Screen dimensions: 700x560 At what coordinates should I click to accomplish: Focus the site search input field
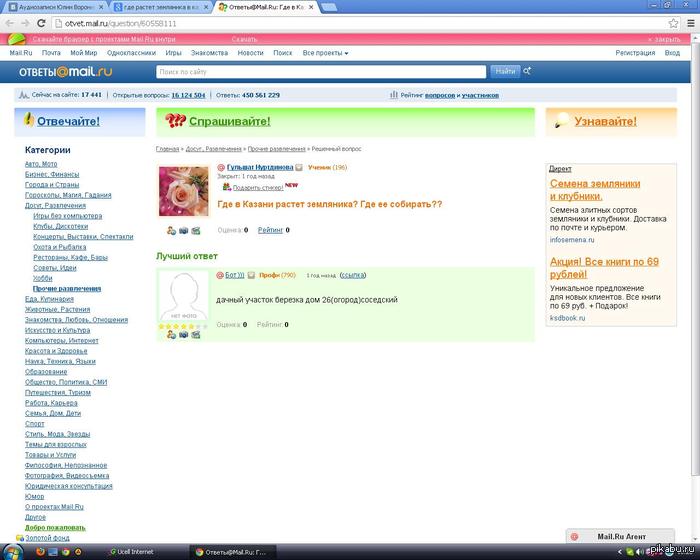coord(321,71)
